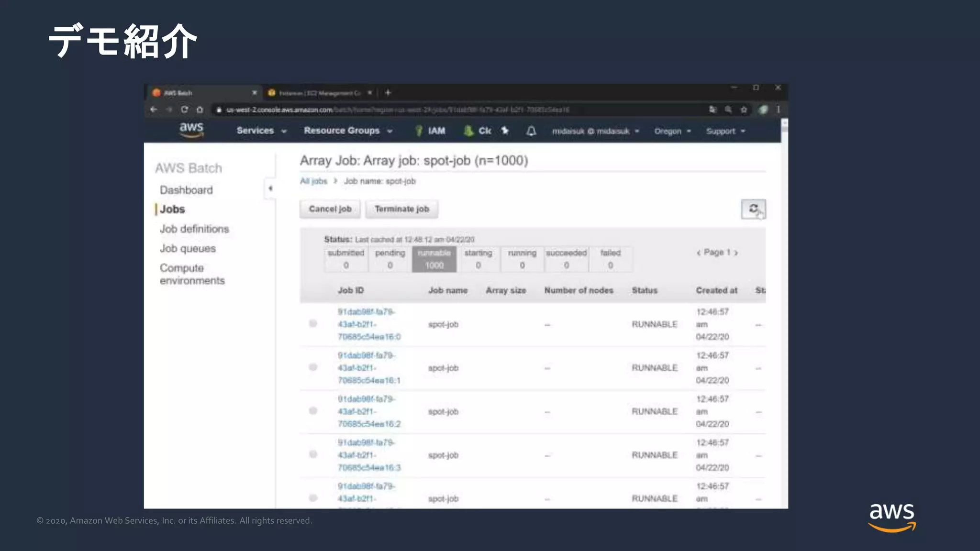Open Job definitions in sidebar
This screenshot has width=980, height=551.
coord(194,229)
